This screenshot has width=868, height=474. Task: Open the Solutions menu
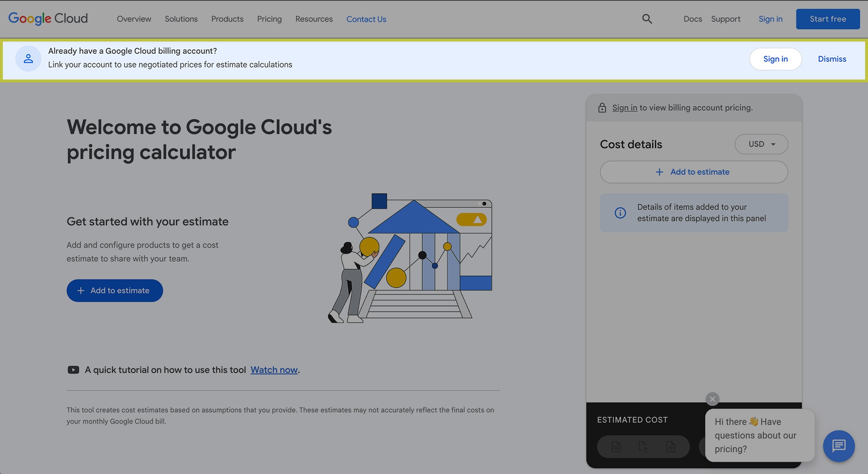point(181,19)
